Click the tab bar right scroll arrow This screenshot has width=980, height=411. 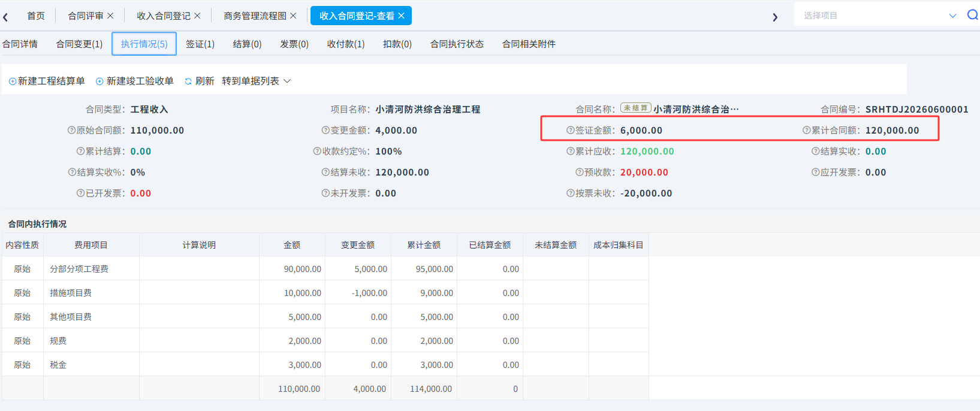(775, 17)
